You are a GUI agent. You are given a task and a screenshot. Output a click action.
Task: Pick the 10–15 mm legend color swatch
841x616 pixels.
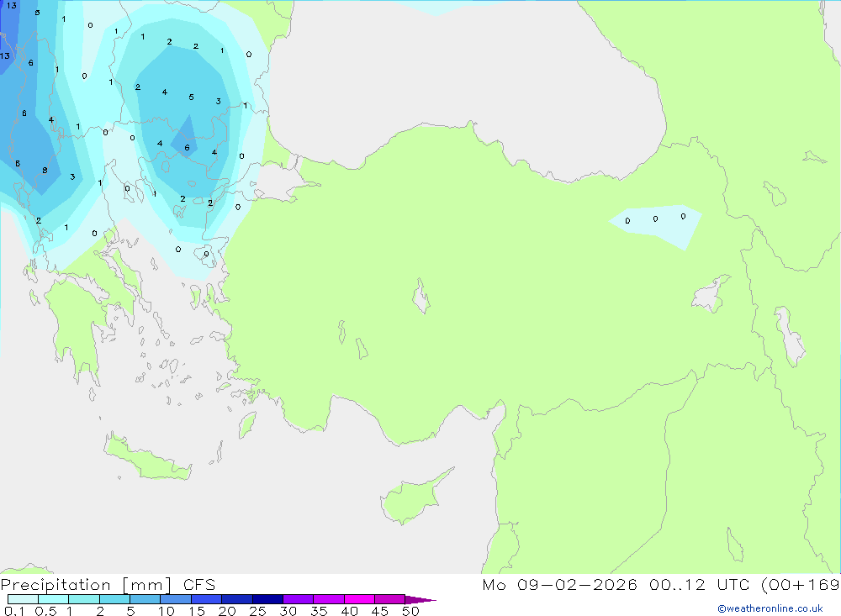tap(176, 599)
